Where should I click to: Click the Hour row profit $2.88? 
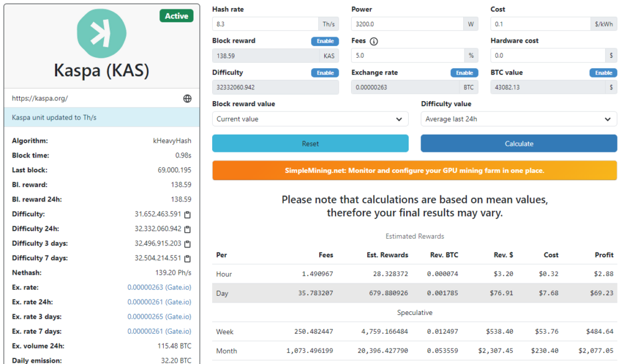point(603,273)
